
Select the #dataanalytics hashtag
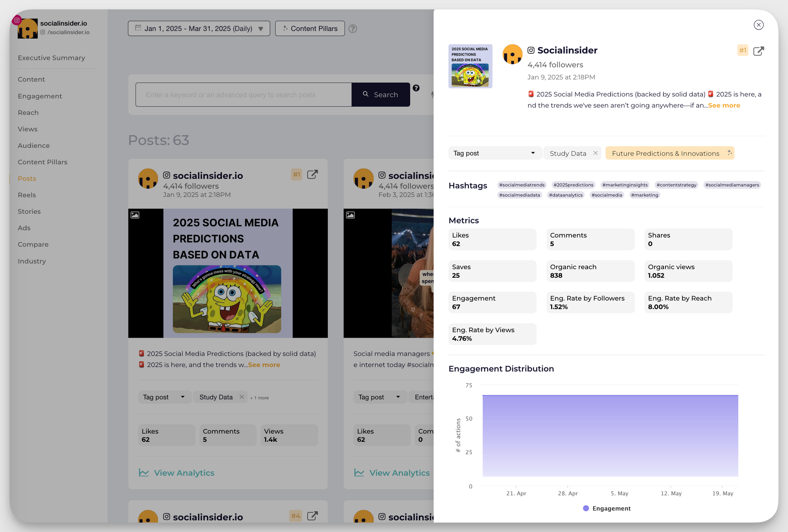566,195
